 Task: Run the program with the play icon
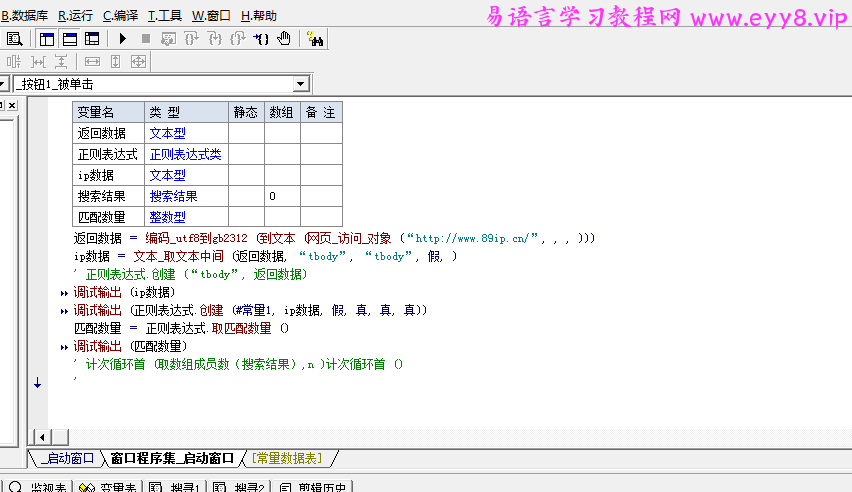click(123, 39)
